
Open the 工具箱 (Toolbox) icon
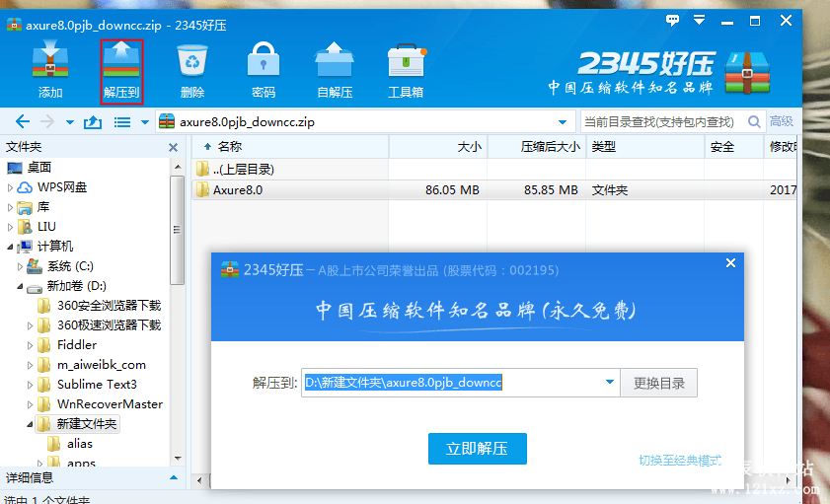coord(406,70)
